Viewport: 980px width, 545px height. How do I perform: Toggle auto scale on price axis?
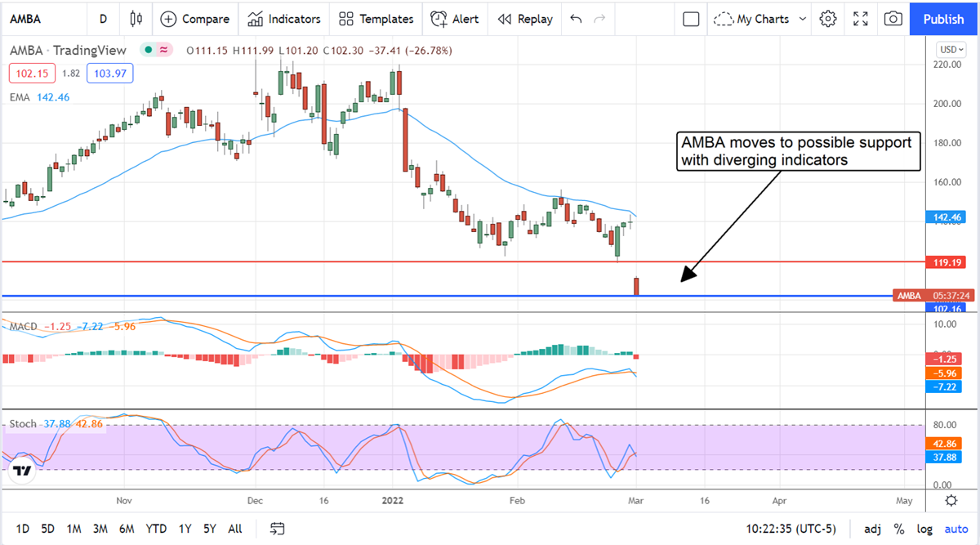pyautogui.click(x=955, y=529)
